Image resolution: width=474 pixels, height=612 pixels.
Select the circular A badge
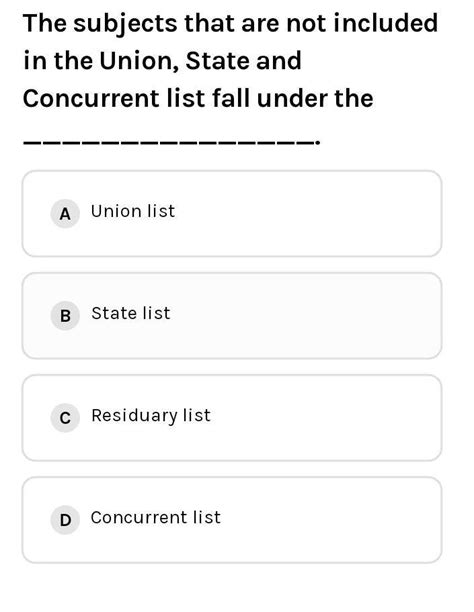[65, 213]
